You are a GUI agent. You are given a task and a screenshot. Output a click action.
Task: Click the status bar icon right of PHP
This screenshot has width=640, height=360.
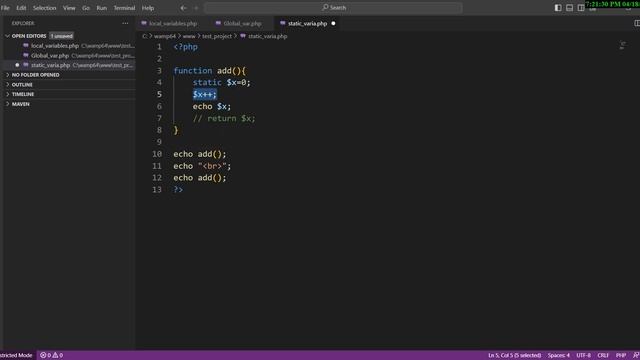pos(636,355)
